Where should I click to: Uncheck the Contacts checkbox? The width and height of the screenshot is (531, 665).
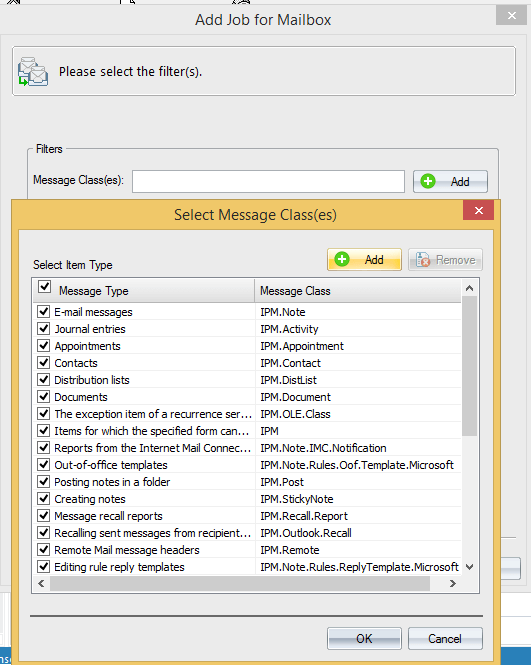coord(43,363)
